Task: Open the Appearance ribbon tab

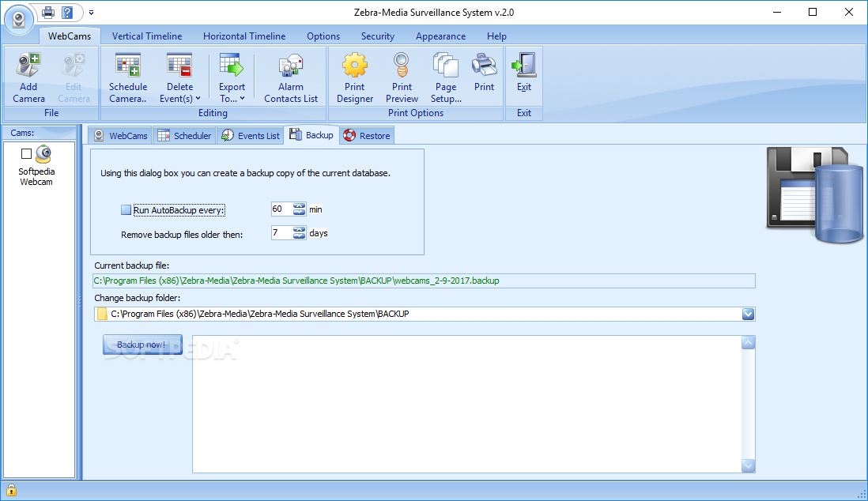Action: tap(440, 36)
